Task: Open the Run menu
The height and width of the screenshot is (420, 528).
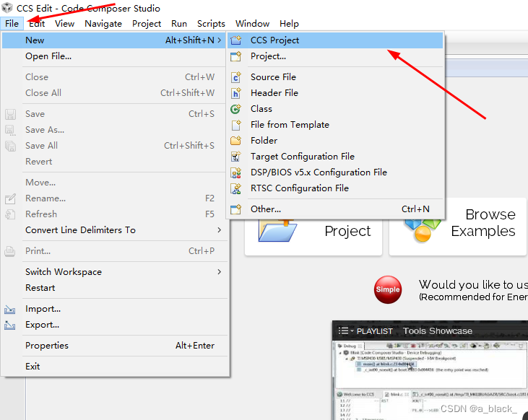Action: (x=179, y=24)
